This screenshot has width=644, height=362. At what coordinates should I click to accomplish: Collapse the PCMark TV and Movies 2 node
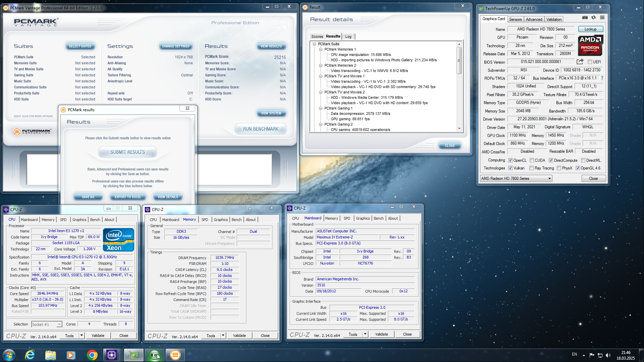click(x=321, y=92)
